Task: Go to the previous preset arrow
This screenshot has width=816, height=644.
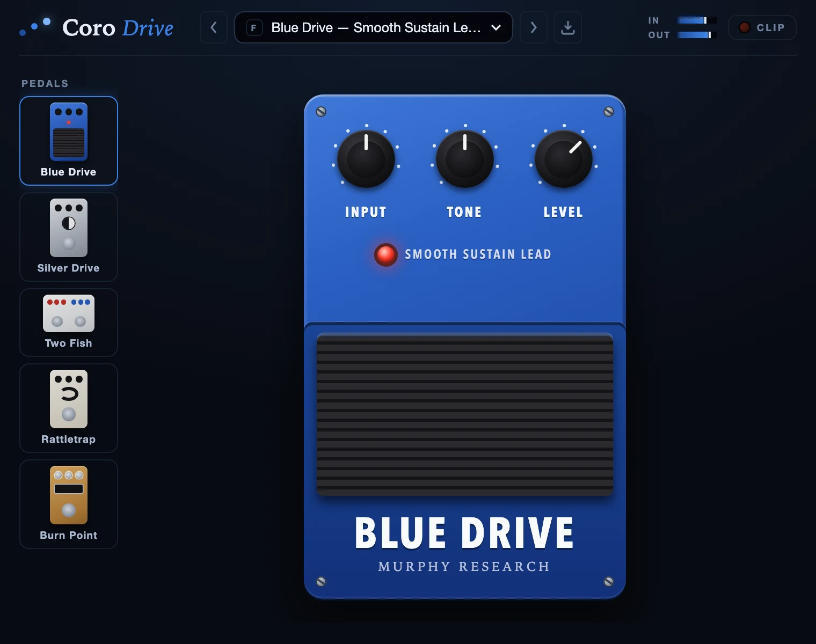Action: pos(214,27)
